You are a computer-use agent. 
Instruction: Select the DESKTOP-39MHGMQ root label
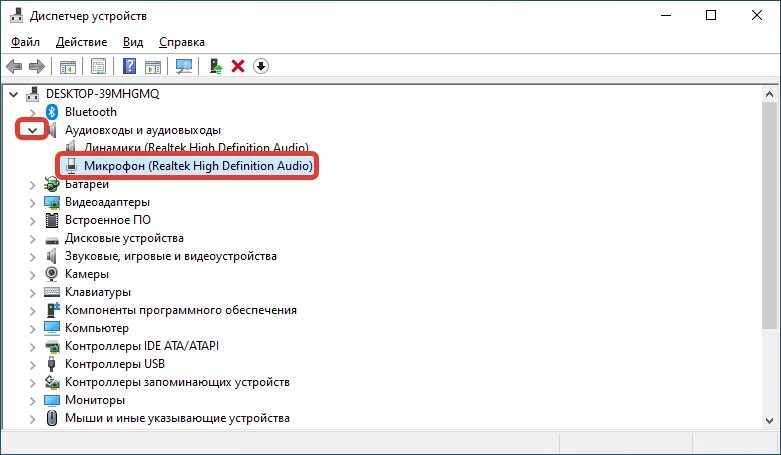(103, 94)
